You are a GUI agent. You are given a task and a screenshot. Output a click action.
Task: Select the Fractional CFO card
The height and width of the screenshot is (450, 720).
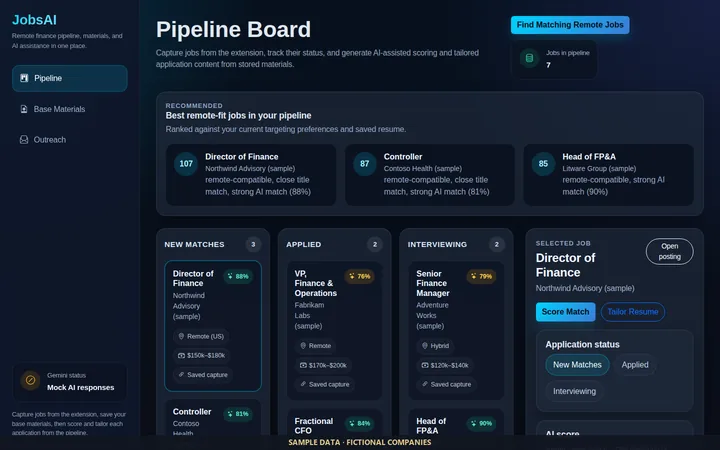coord(334,422)
